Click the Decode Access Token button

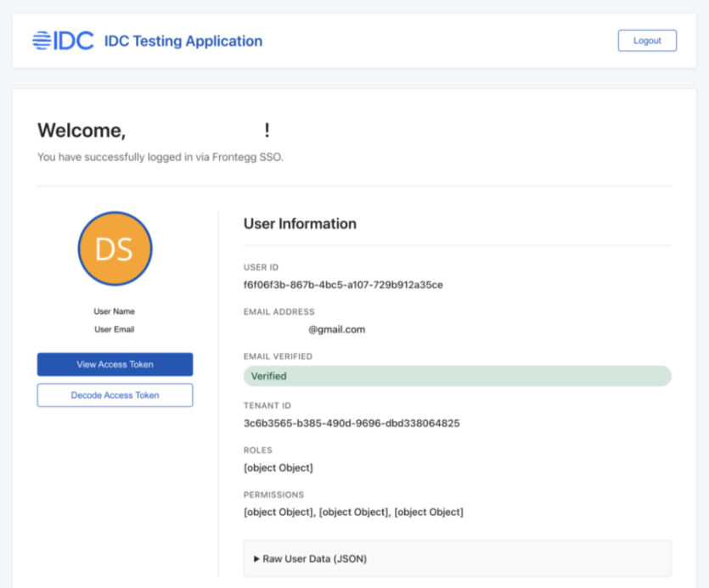115,395
